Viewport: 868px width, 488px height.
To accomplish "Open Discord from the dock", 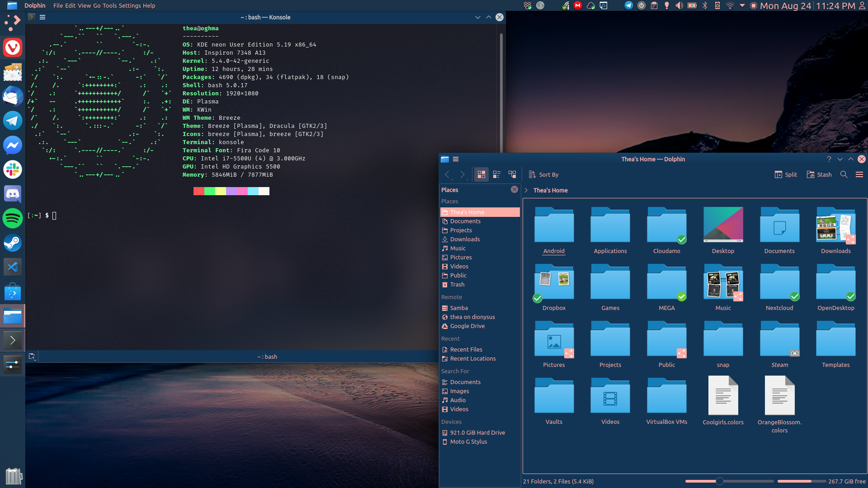I will tap(13, 194).
